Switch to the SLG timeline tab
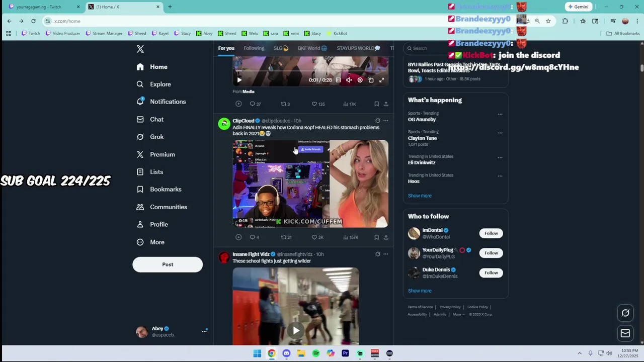The width and height of the screenshot is (644, 362). pos(281,48)
